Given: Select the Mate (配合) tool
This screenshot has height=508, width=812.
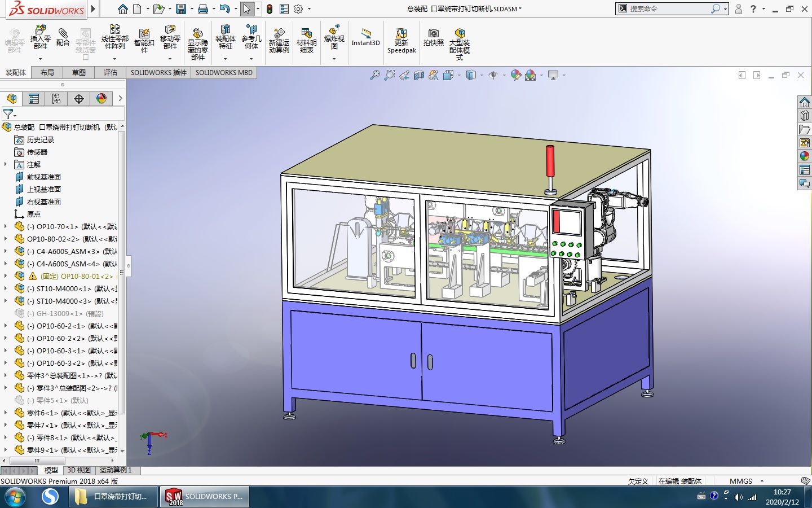Looking at the screenshot, I should [63, 37].
